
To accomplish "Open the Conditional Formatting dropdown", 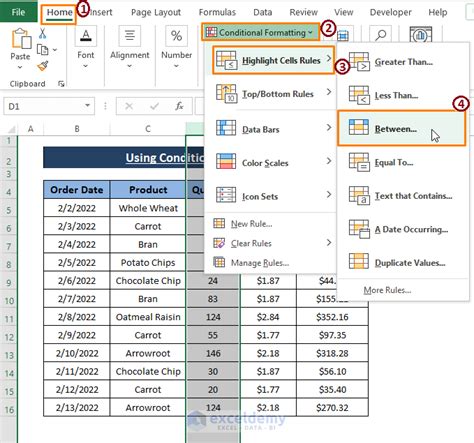I will coord(260,32).
